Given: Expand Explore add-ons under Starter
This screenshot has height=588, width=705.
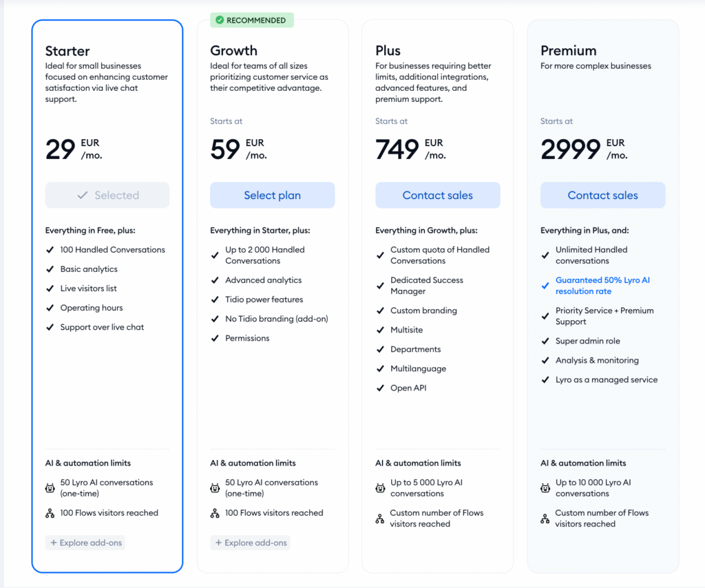Looking at the screenshot, I should (85, 543).
